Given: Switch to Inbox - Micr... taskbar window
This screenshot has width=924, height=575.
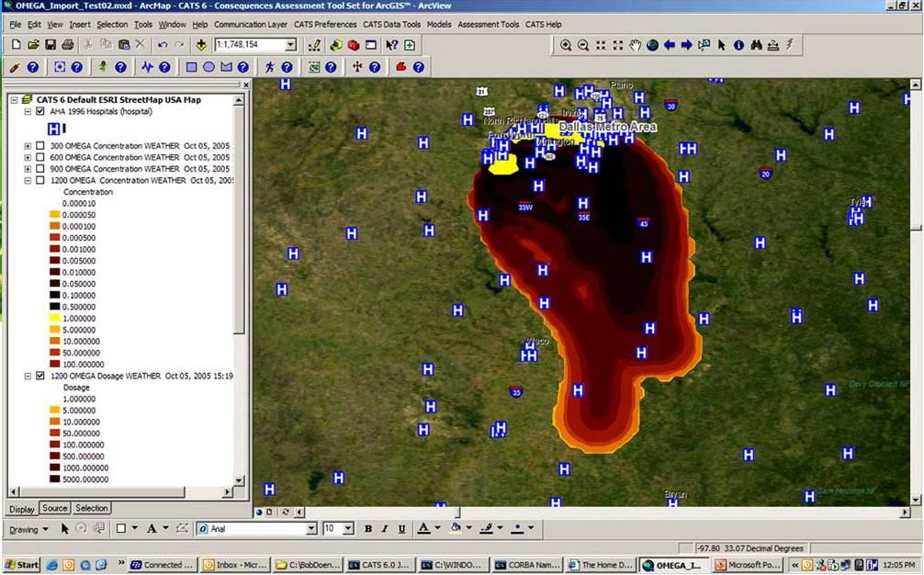Looking at the screenshot, I should pyautogui.click(x=235, y=565).
